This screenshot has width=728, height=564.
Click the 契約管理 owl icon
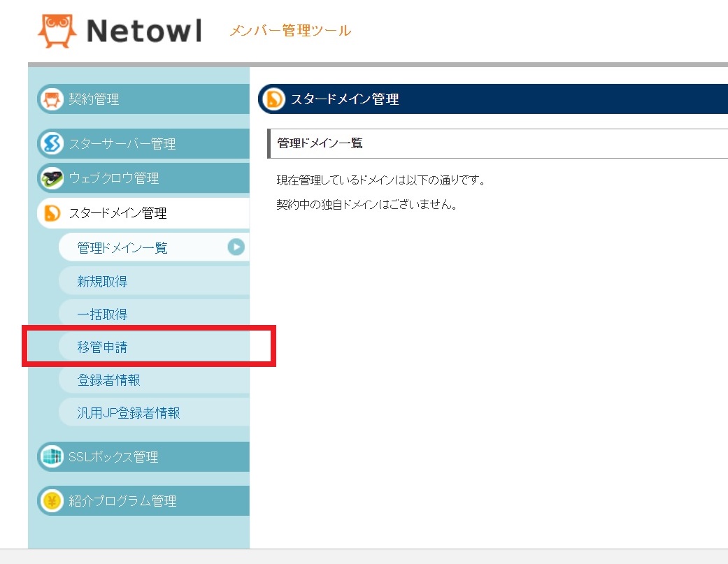coord(50,99)
